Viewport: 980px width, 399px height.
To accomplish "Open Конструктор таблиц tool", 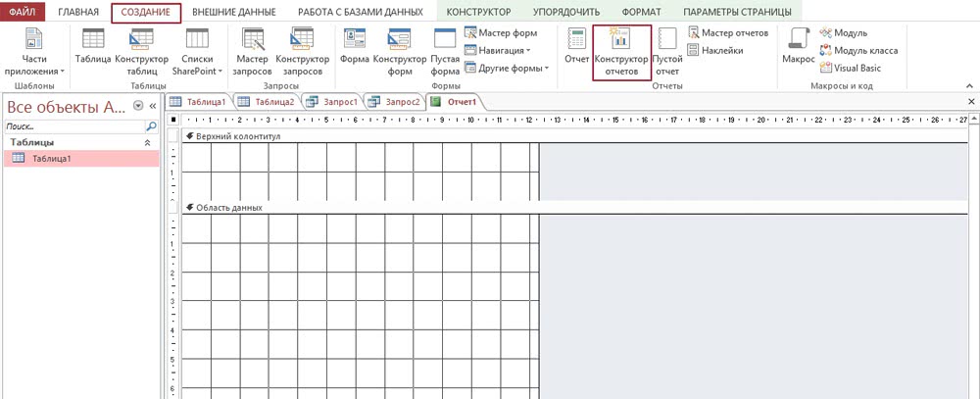I will [x=141, y=49].
